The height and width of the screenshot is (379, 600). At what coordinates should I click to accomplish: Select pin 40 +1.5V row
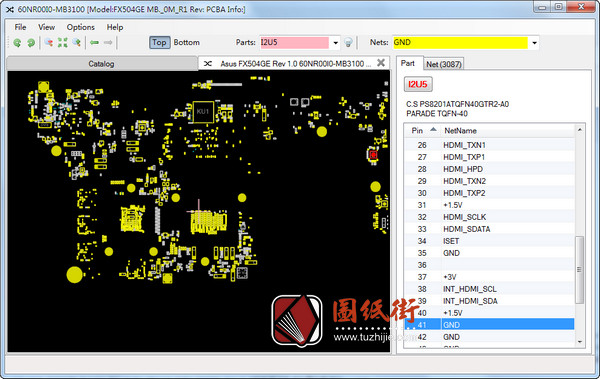(489, 313)
